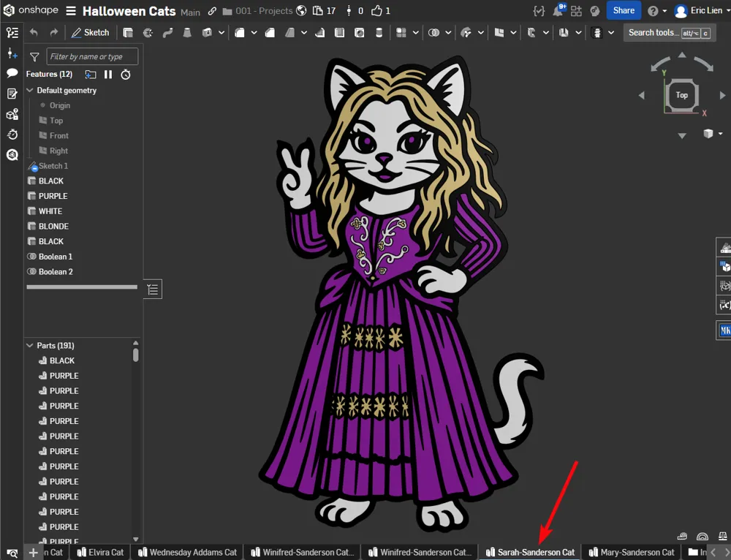
Task: Click the Filter by name input
Action: point(92,56)
